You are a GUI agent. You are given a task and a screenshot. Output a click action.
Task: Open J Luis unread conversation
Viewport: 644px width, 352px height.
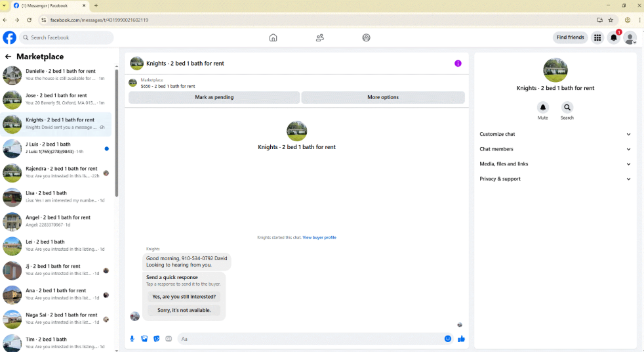(56, 148)
